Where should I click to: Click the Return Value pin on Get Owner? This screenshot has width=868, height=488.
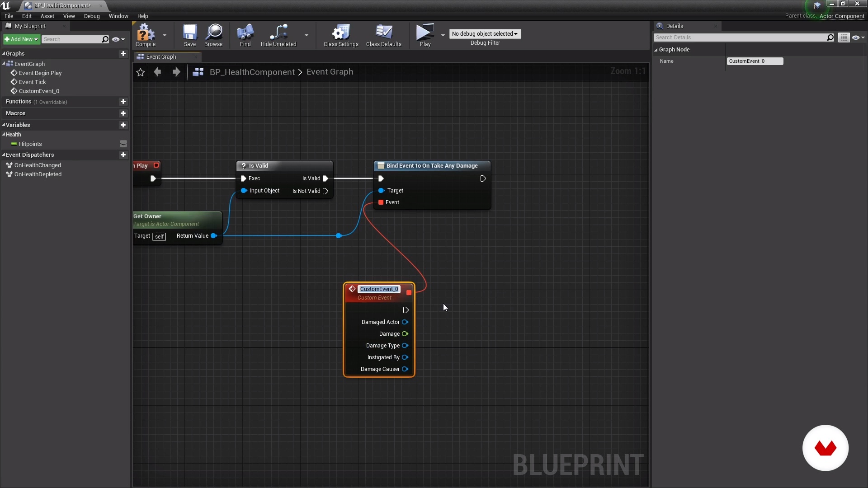(x=214, y=236)
